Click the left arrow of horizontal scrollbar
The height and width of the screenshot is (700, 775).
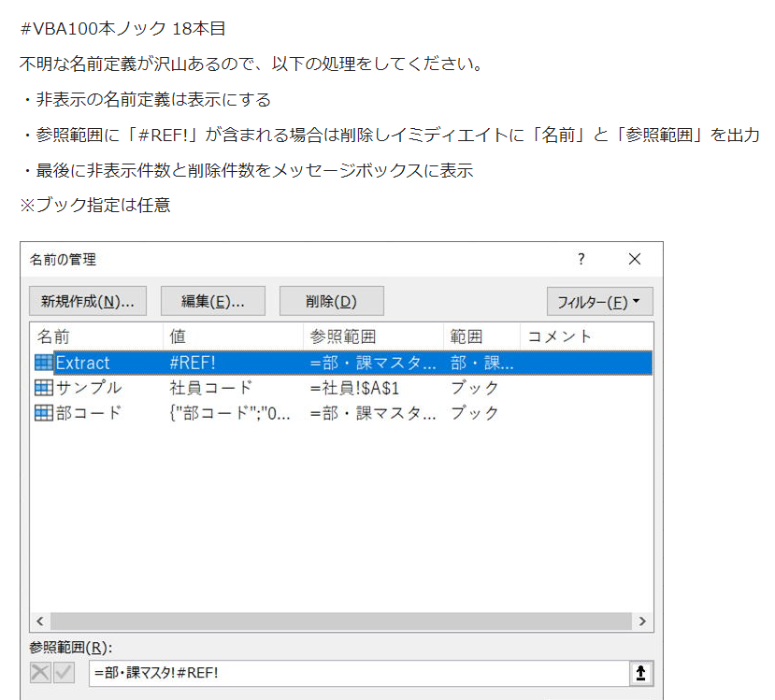point(40,621)
